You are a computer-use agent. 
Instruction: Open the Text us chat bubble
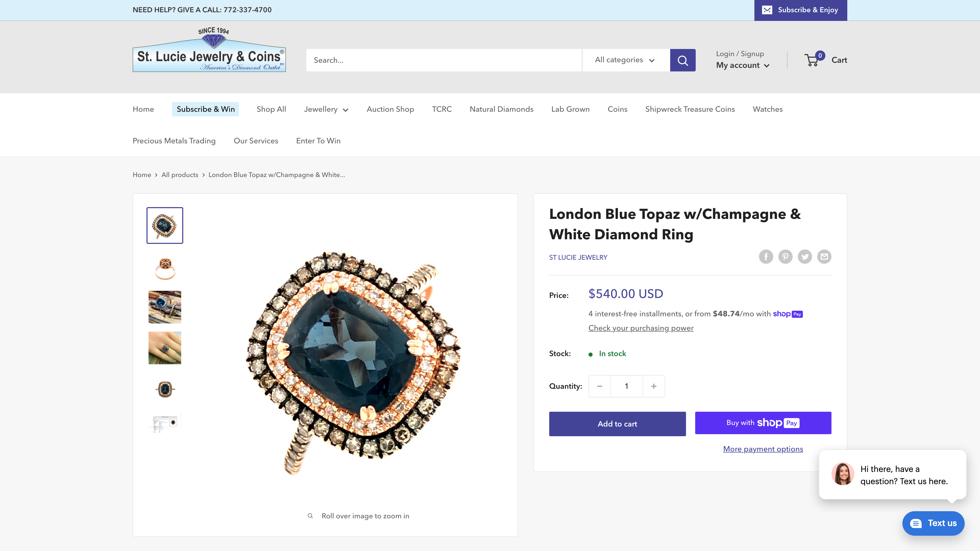click(933, 523)
